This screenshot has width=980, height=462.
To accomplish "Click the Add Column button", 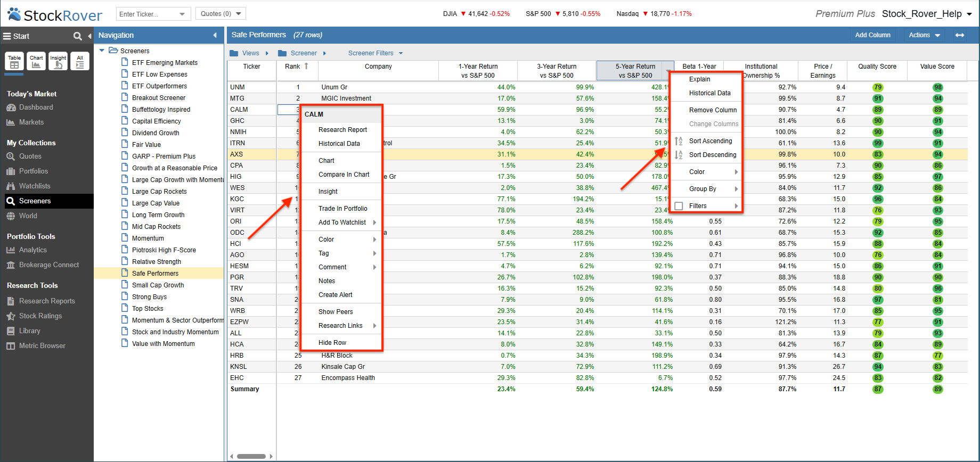I will click(872, 35).
